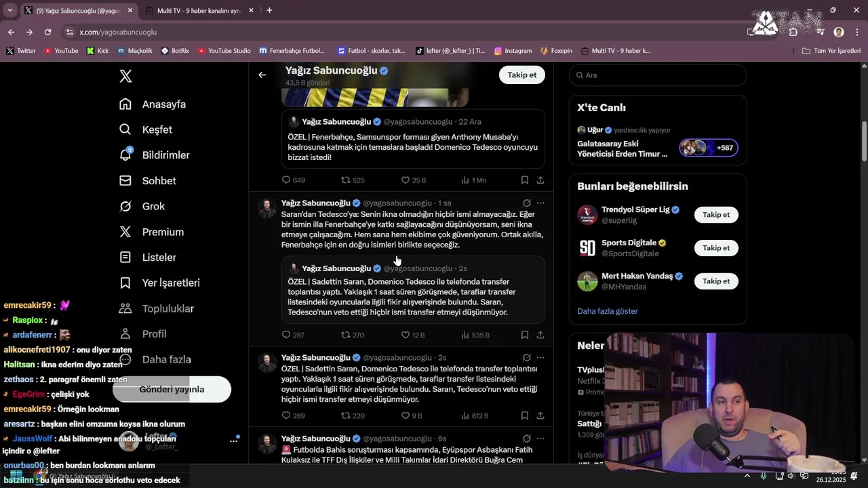Screen dimensions: 868x488
Task: Navigate back in browser
Action: 11,32
